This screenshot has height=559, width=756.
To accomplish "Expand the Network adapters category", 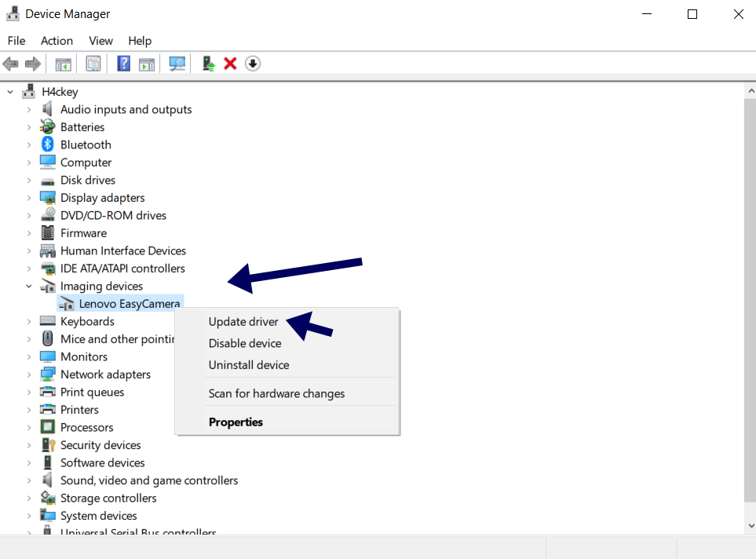I will [x=29, y=374].
